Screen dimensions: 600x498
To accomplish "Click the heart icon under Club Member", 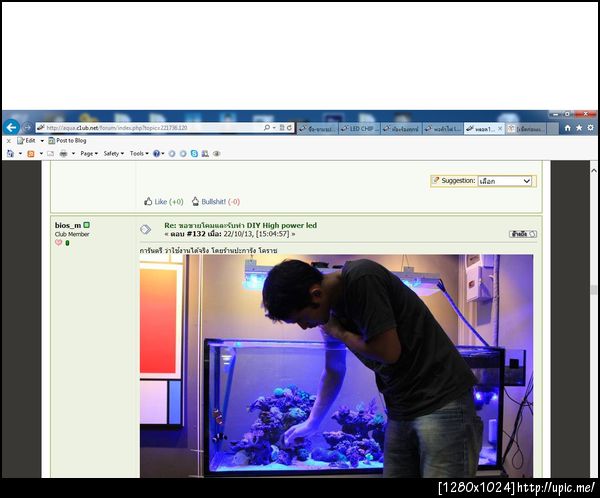I will coord(58,242).
